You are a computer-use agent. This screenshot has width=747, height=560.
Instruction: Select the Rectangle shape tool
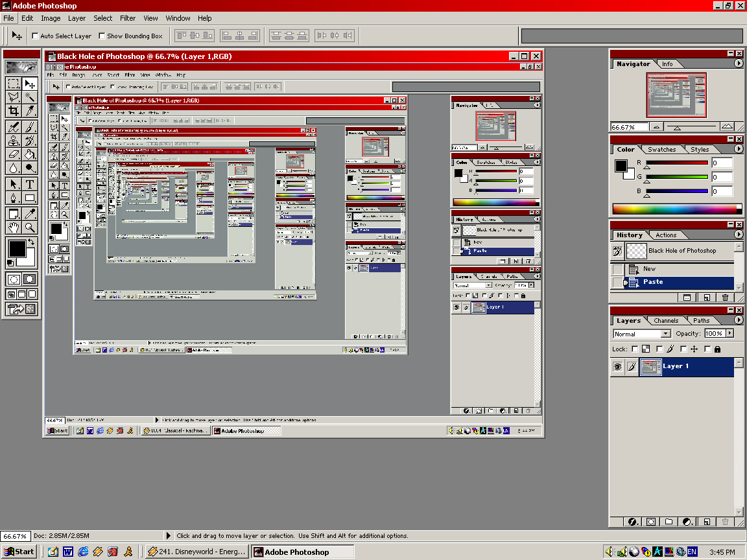[x=30, y=198]
